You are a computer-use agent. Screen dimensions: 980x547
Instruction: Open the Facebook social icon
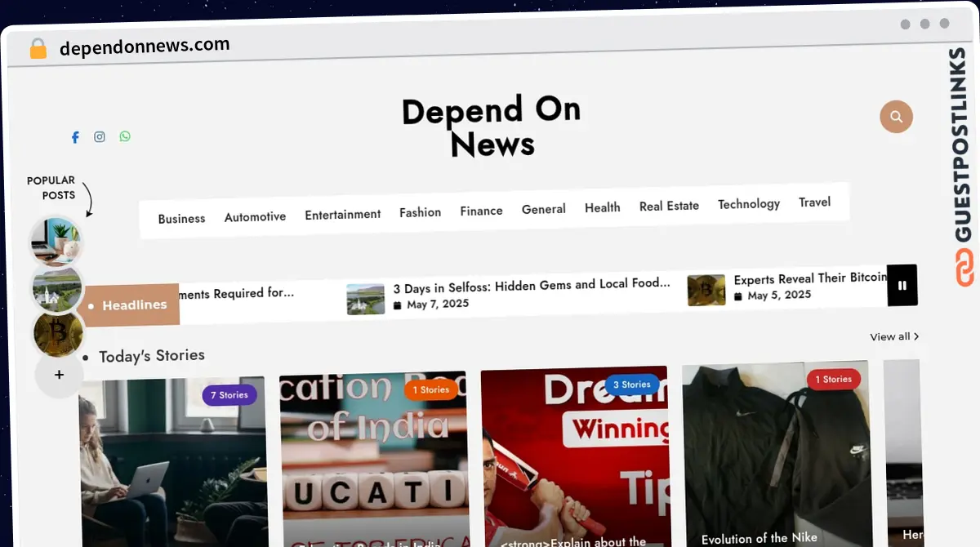pos(75,137)
